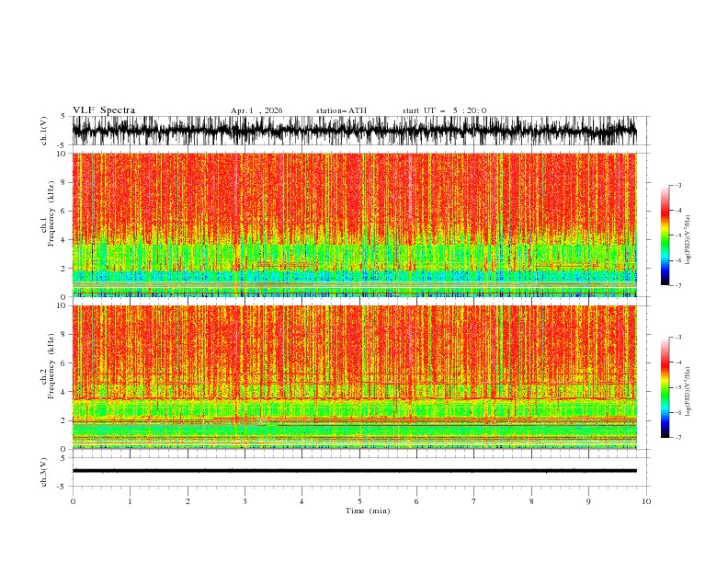Click ch.1 frequency axis tick "2"
Screen dimensions: 728x563
(x=64, y=269)
